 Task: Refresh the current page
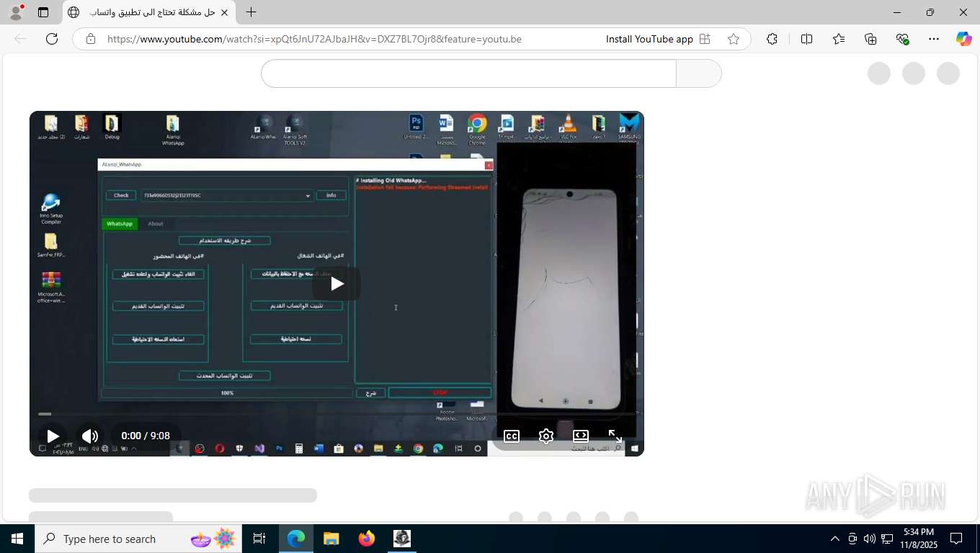52,39
